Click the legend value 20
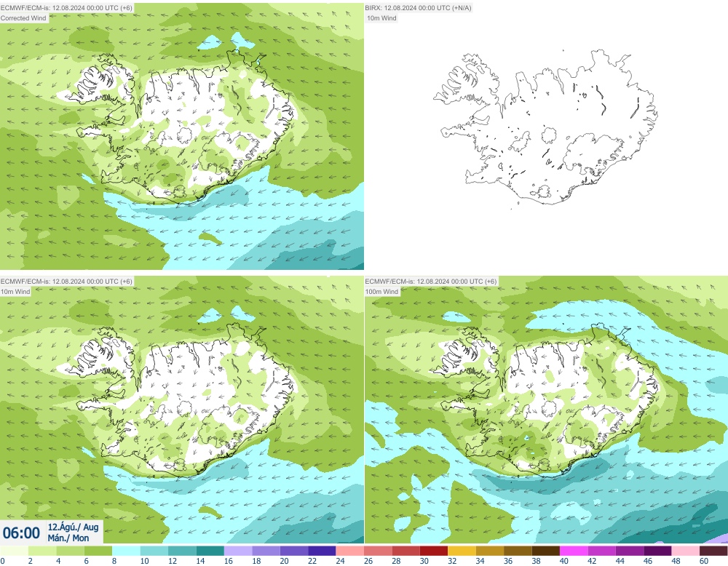The height and width of the screenshot is (566, 728). coord(284,561)
